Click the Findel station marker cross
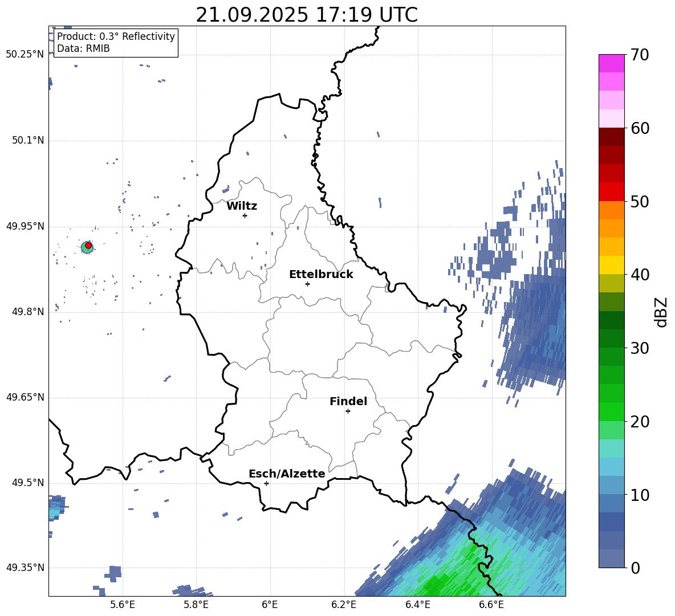675x616 pixels. [x=348, y=411]
